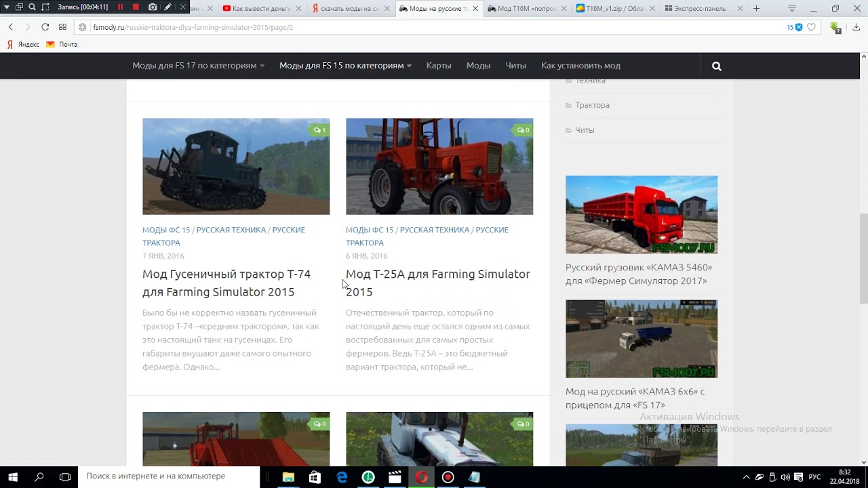Open the Читы menu item
This screenshot has height=488, width=868.
(515, 66)
